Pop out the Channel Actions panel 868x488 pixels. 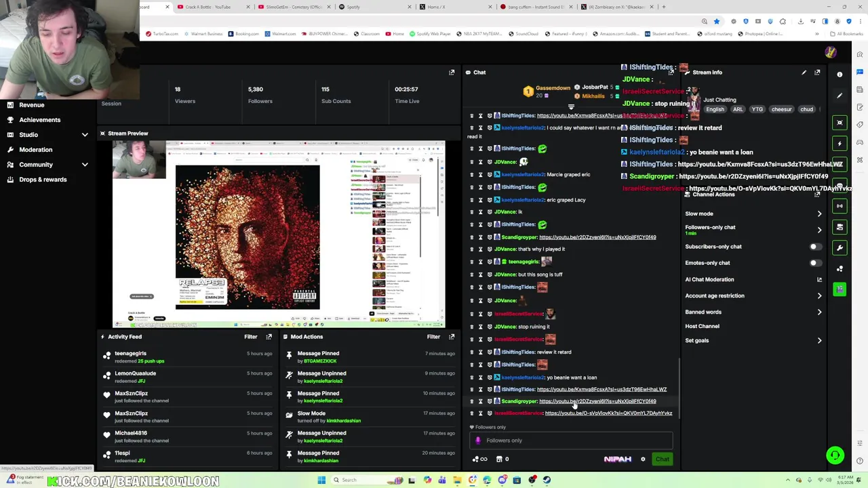817,195
